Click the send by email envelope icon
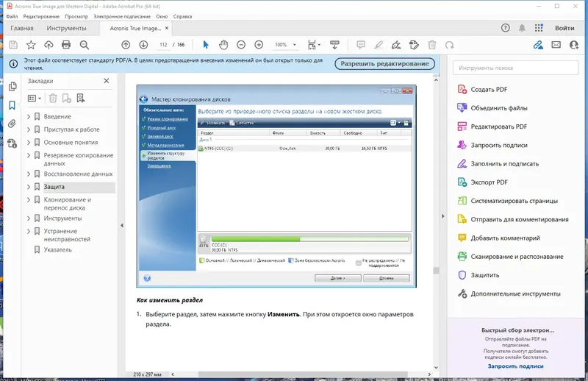 (556, 45)
